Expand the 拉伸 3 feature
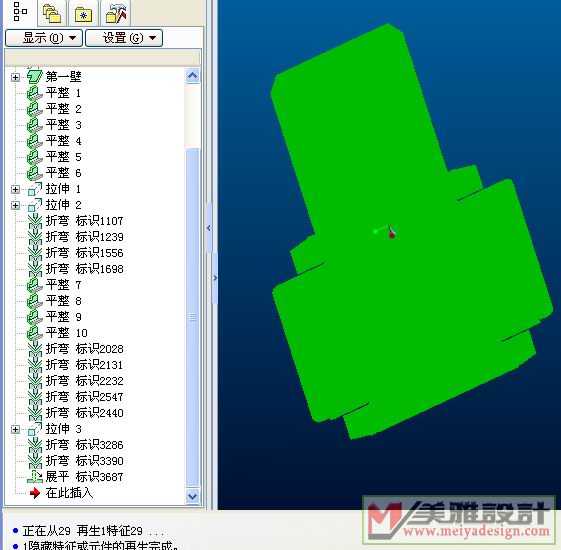Viewport: 561px width, 550px height. pyautogui.click(x=15, y=429)
